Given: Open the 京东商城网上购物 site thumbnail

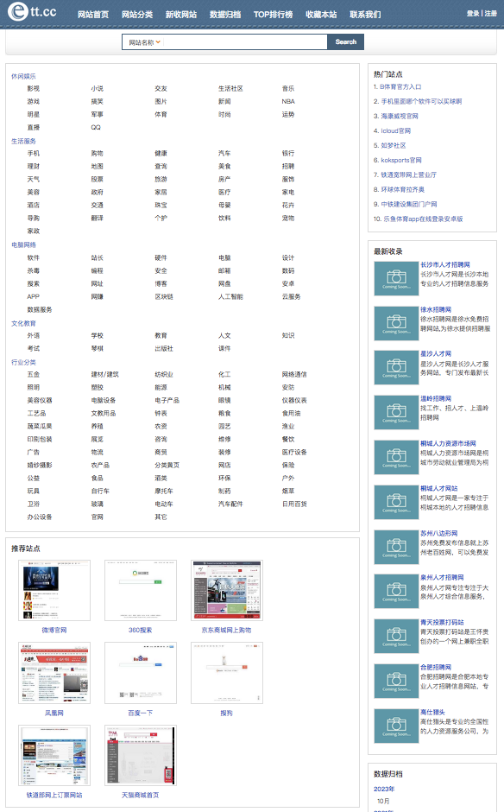Looking at the screenshot, I should click(x=227, y=590).
